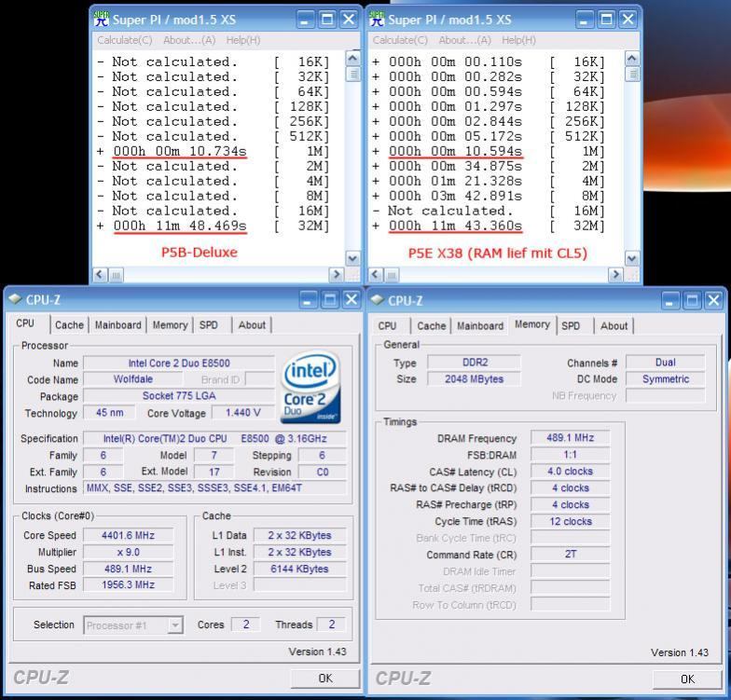Click vertical scrollbar thumb in right Super PI window
This screenshot has height=700, width=731.
coord(632,75)
